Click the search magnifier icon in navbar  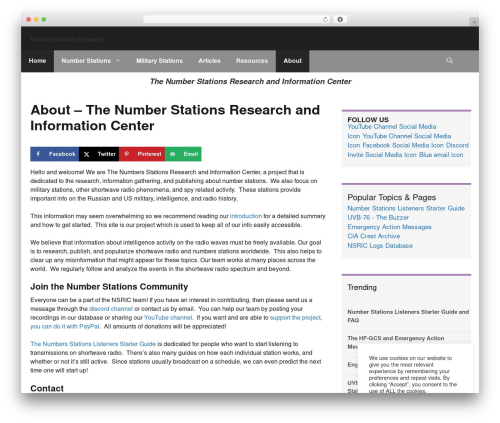pyautogui.click(x=449, y=60)
